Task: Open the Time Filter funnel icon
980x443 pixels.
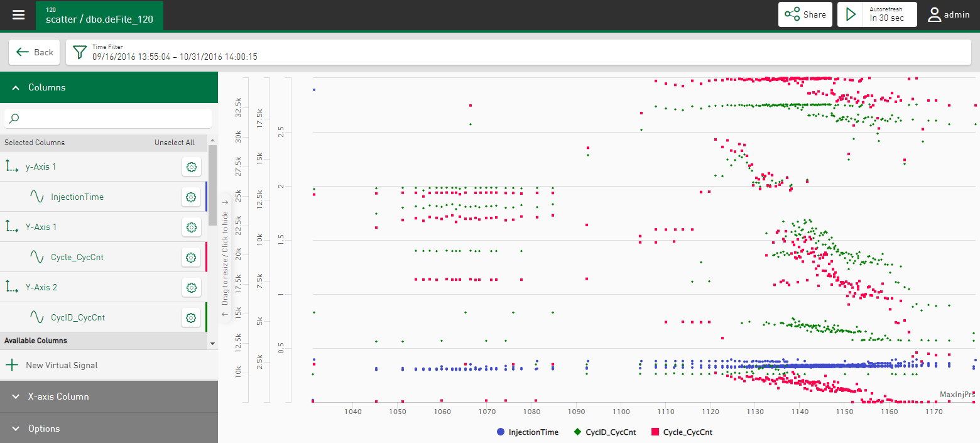Action: point(80,52)
